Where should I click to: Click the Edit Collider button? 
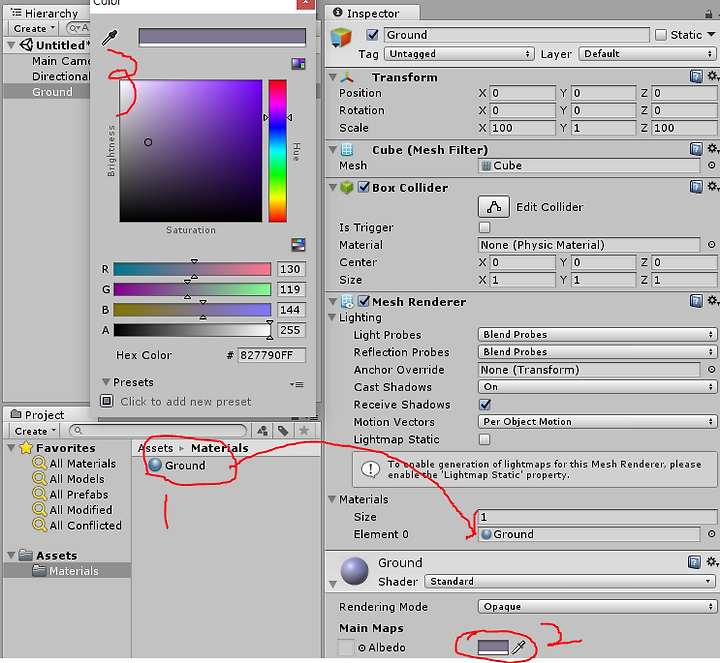pyautogui.click(x=494, y=207)
